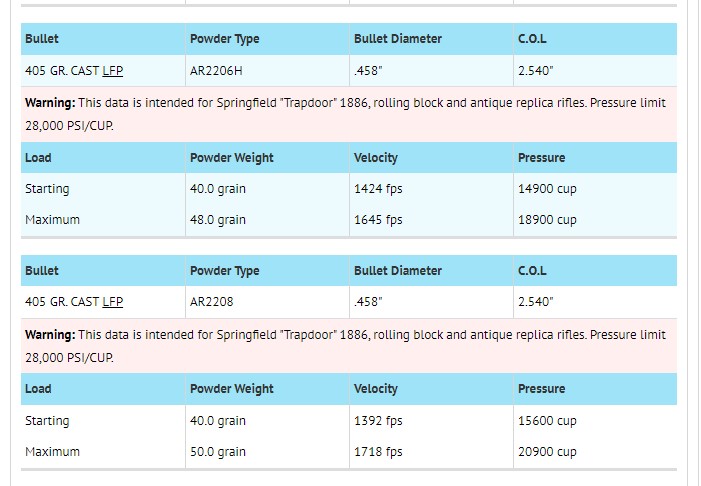Click the 48.0 grain maximum powder weight
This screenshot has width=701, height=486.
[218, 220]
